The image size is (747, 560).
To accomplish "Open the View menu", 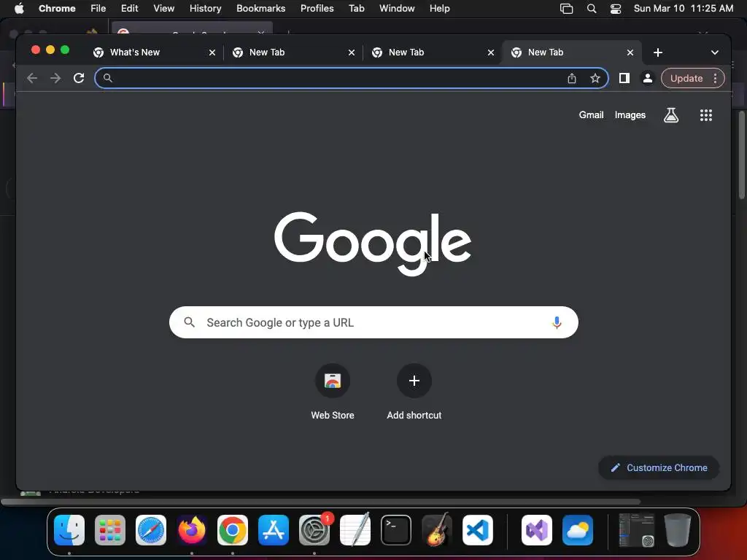I will pos(164,9).
